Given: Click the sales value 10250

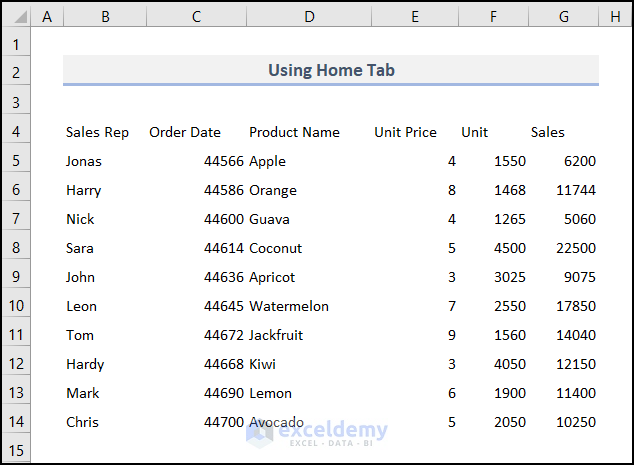Looking at the screenshot, I should [x=576, y=422].
